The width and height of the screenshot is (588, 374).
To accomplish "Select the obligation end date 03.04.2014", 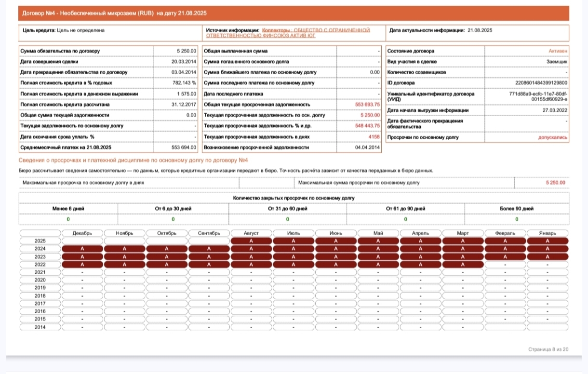I will tap(184, 72).
